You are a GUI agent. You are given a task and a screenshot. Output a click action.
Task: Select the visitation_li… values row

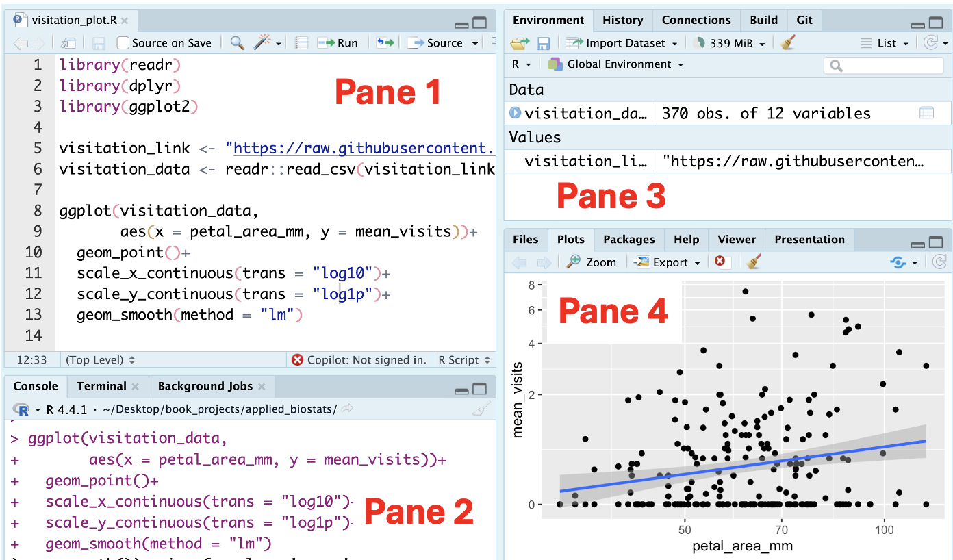[728, 162]
